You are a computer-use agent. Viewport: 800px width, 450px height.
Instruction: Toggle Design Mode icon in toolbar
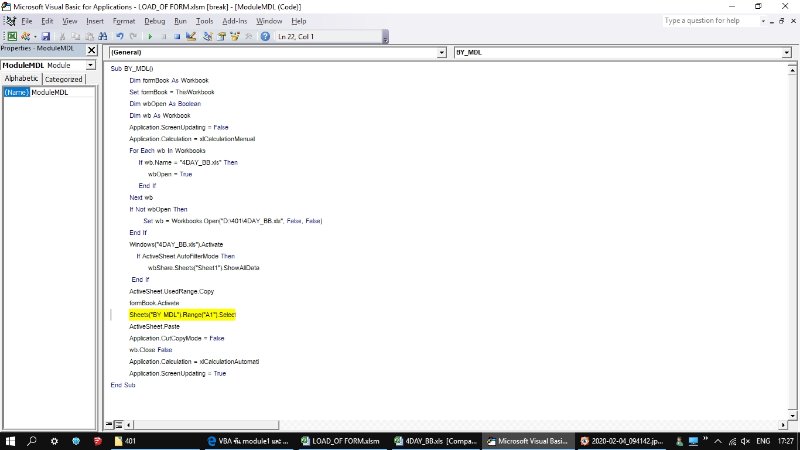click(190, 36)
